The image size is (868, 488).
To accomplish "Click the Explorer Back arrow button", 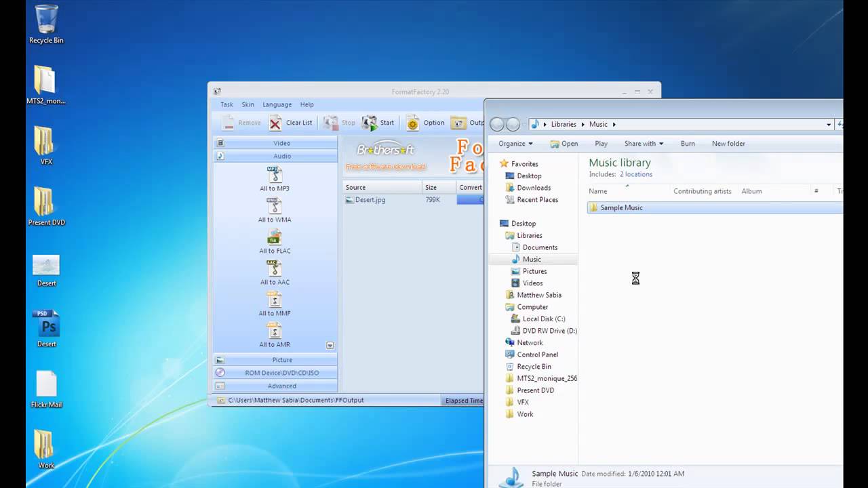I will [x=497, y=124].
